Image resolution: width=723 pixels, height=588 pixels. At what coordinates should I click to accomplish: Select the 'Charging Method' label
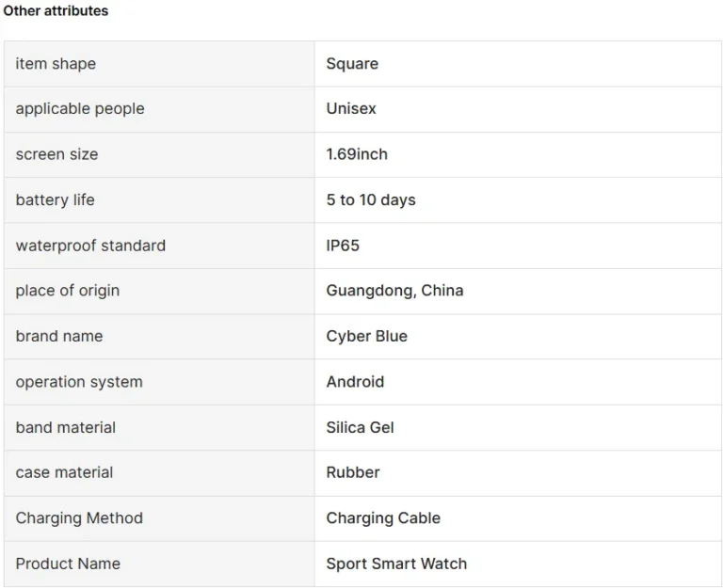pyautogui.click(x=79, y=518)
